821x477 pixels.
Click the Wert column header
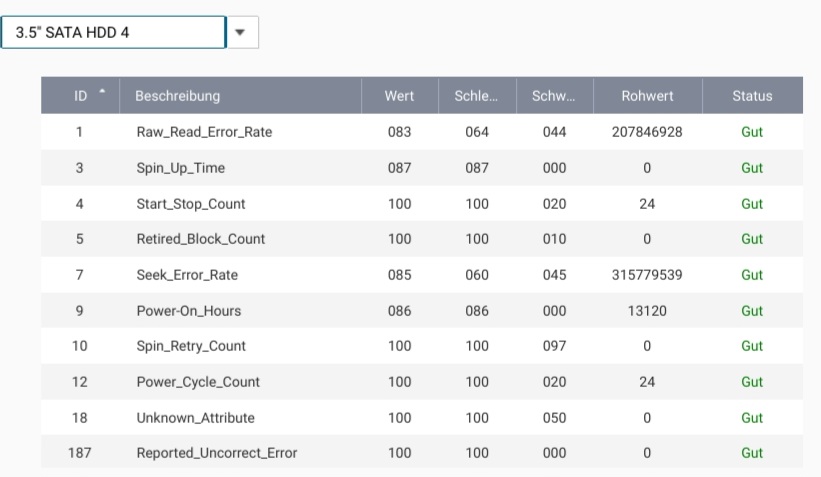[399, 96]
